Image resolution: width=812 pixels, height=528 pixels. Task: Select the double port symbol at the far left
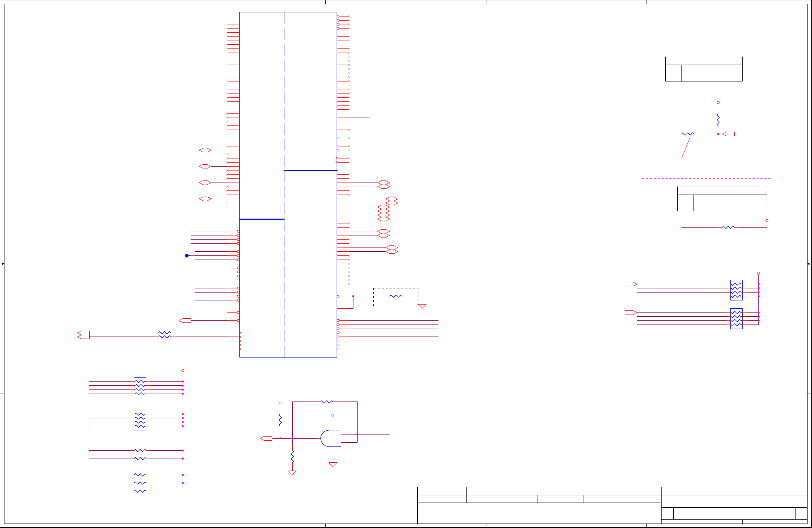point(83,335)
